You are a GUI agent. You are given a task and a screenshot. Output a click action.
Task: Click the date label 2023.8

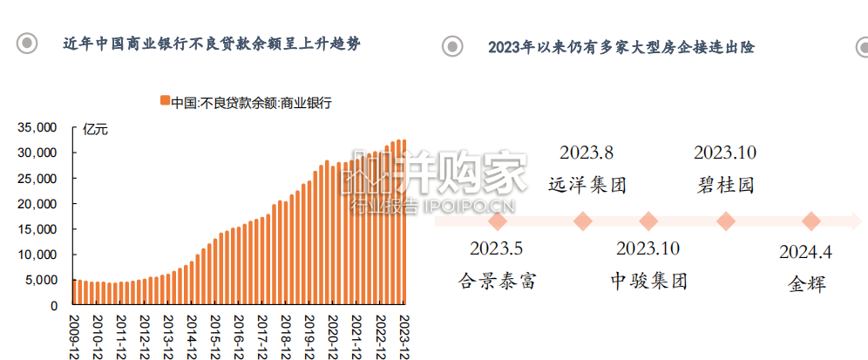click(587, 153)
